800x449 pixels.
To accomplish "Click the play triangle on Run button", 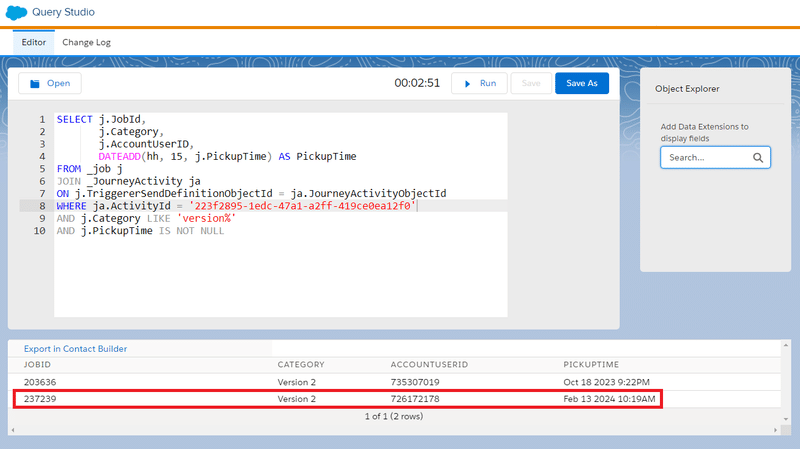I will coord(467,84).
